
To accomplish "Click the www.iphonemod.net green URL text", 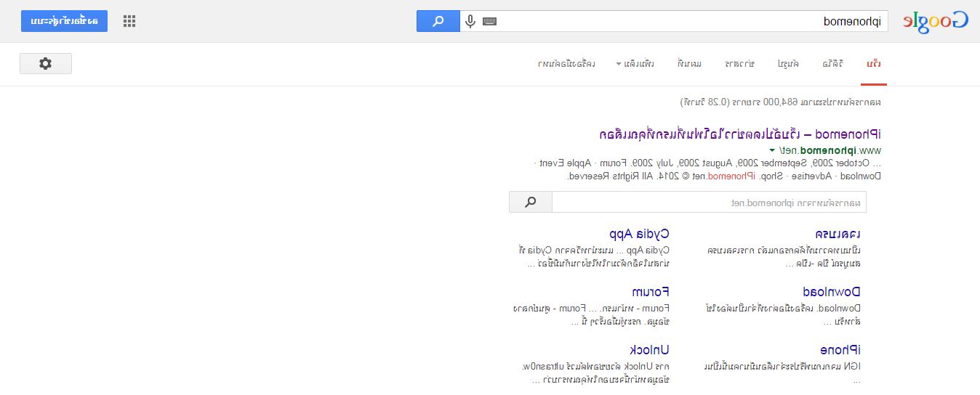I will pos(829,150).
